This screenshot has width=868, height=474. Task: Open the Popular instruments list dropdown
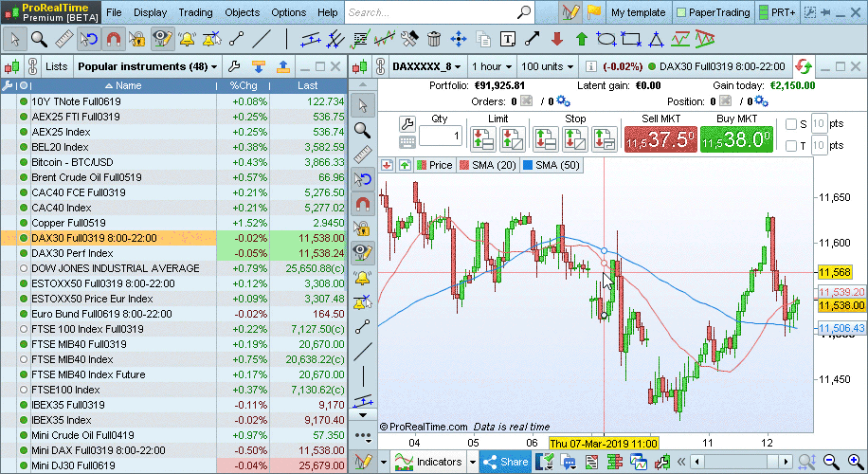(x=148, y=66)
